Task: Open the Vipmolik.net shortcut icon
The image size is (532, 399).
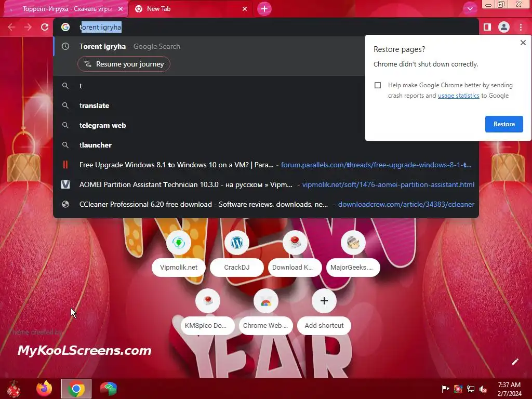Action: click(x=179, y=243)
